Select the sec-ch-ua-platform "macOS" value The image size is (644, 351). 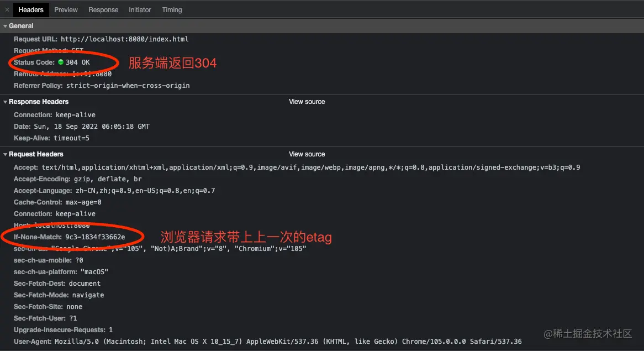tap(94, 272)
